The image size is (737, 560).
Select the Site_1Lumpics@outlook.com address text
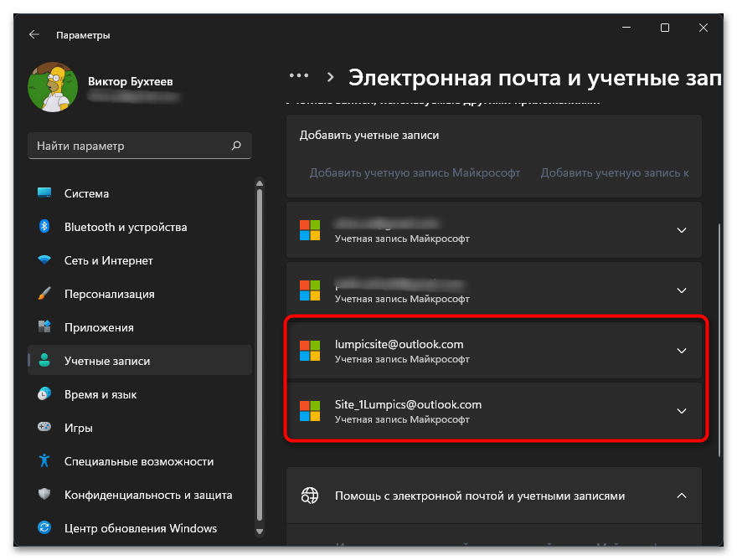(x=408, y=404)
